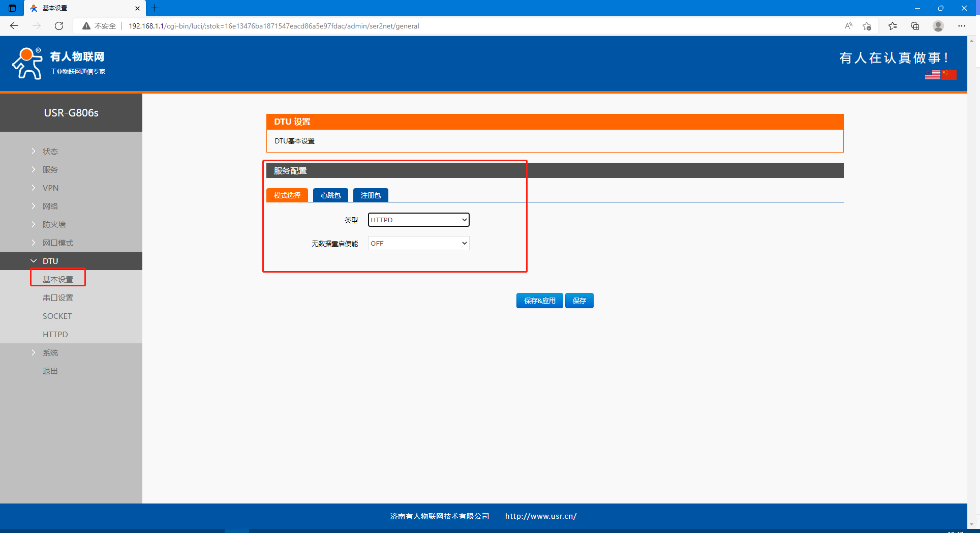Click the browser address bar URL

(273, 26)
